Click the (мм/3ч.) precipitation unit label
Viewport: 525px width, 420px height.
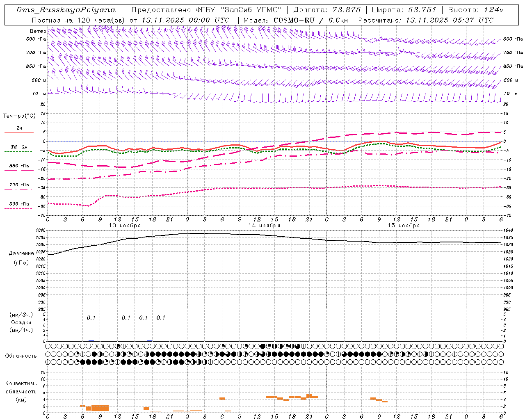[21, 315]
